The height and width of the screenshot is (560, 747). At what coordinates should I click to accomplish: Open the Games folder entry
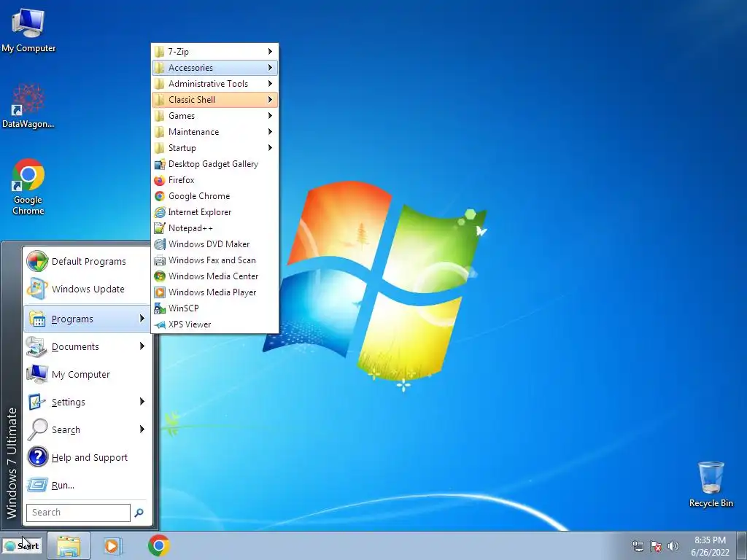215,116
